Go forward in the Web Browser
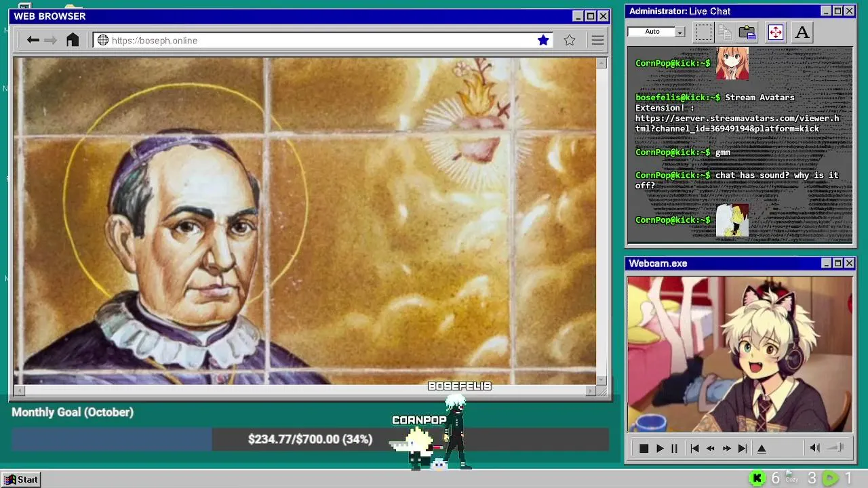 [51, 40]
